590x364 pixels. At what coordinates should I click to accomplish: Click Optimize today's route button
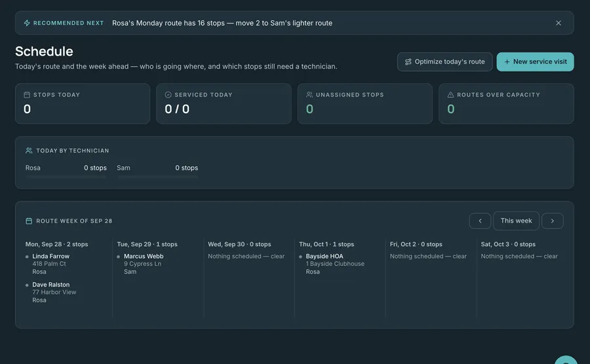point(444,62)
